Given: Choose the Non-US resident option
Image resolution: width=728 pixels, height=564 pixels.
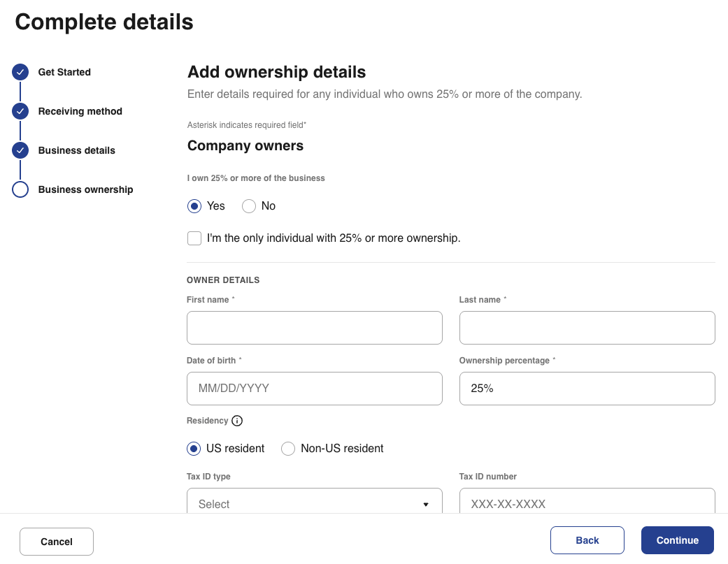Looking at the screenshot, I should 288,449.
